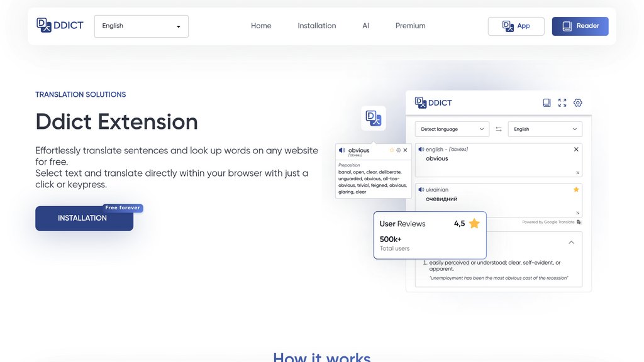
Task: Click the synonyms list in the obvious popup
Action: (x=372, y=182)
